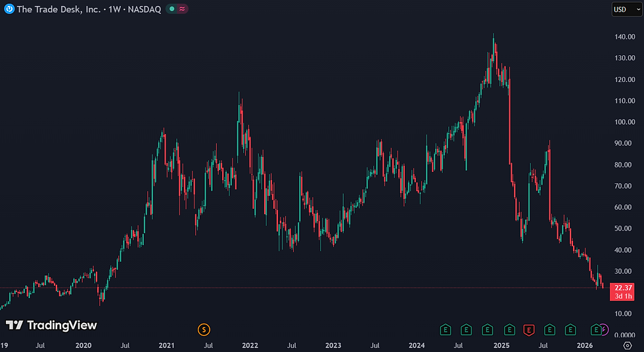The width and height of the screenshot is (644, 352).
Task: Click the 100.00 price axis label
Action: [625, 122]
